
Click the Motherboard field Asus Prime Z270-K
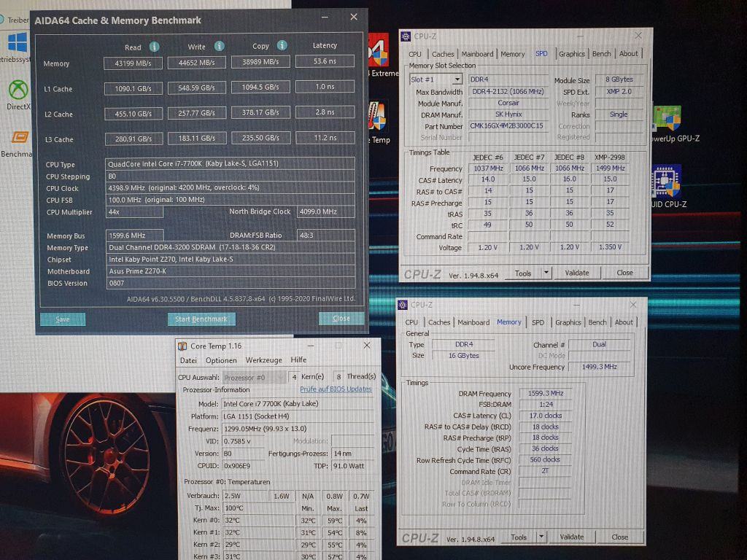(x=231, y=271)
